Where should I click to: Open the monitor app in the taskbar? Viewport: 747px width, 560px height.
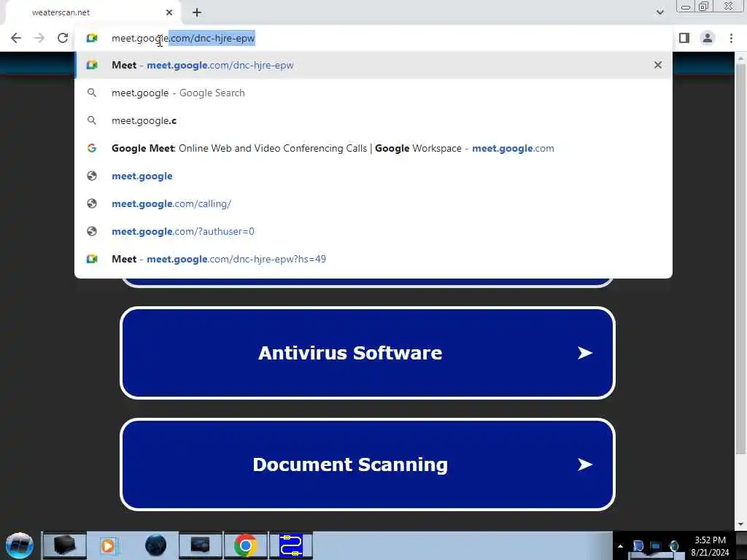point(200,545)
